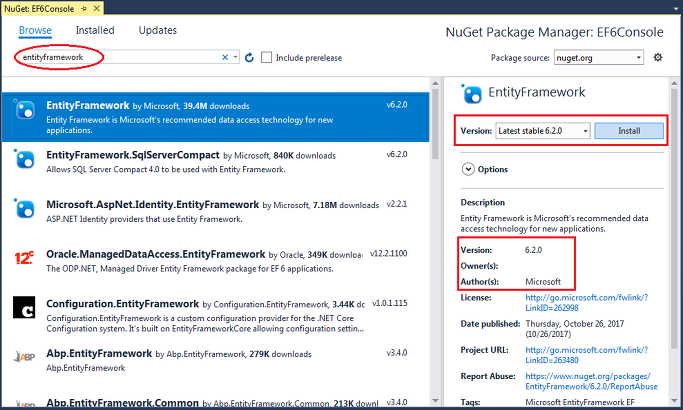Click the details pane scroll down arrow
The height and width of the screenshot is (410, 683).
click(x=674, y=400)
